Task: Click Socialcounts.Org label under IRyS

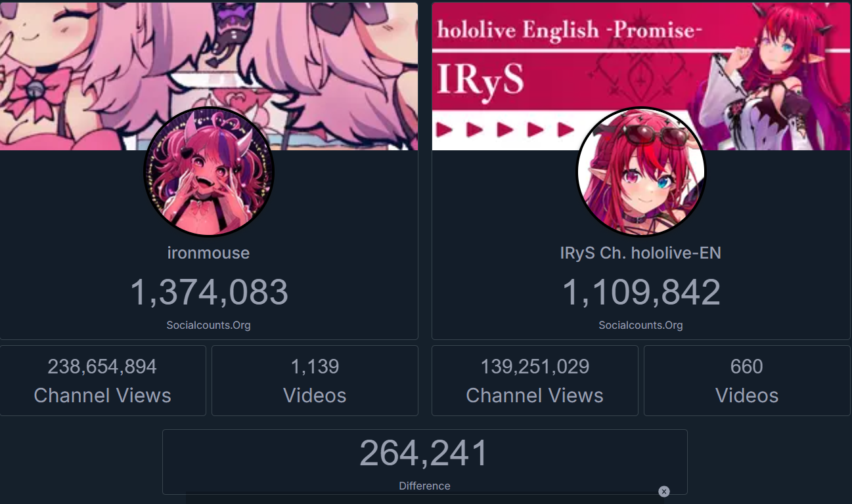Action: click(x=641, y=325)
